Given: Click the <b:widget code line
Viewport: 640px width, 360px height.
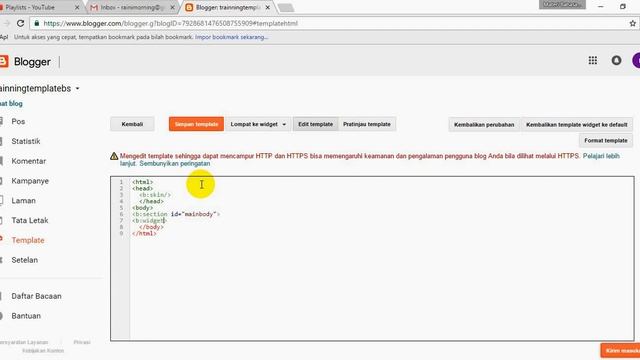Looking at the screenshot, I should (148, 221).
